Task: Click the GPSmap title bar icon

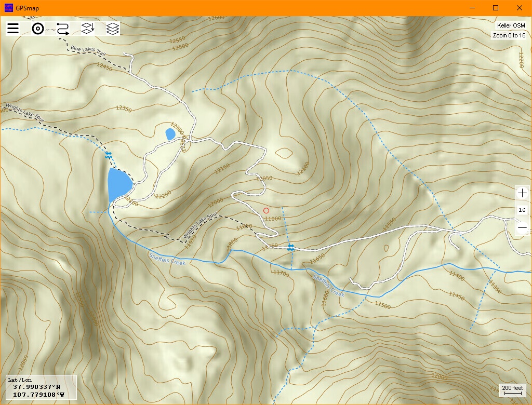Action: tap(8, 8)
